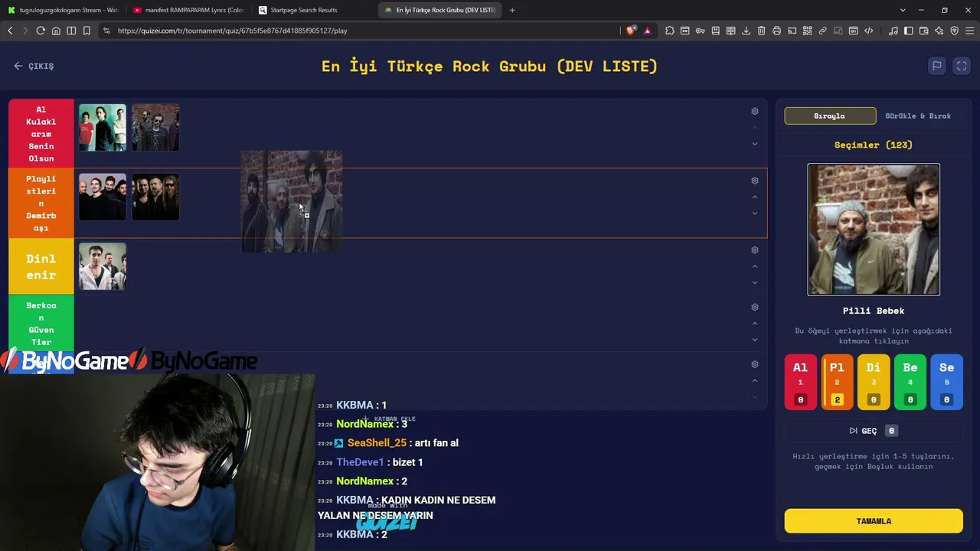Open settings gear for Playlistlerin Demirbaşı tier

click(755, 181)
